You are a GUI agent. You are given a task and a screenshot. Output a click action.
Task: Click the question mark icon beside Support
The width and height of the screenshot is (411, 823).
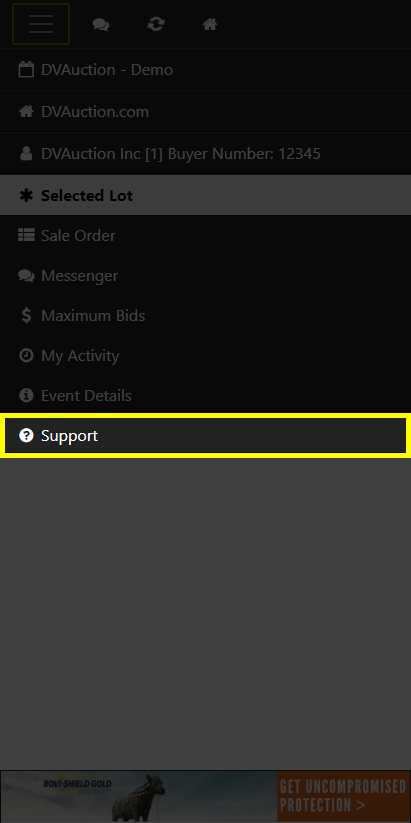pos(26,436)
